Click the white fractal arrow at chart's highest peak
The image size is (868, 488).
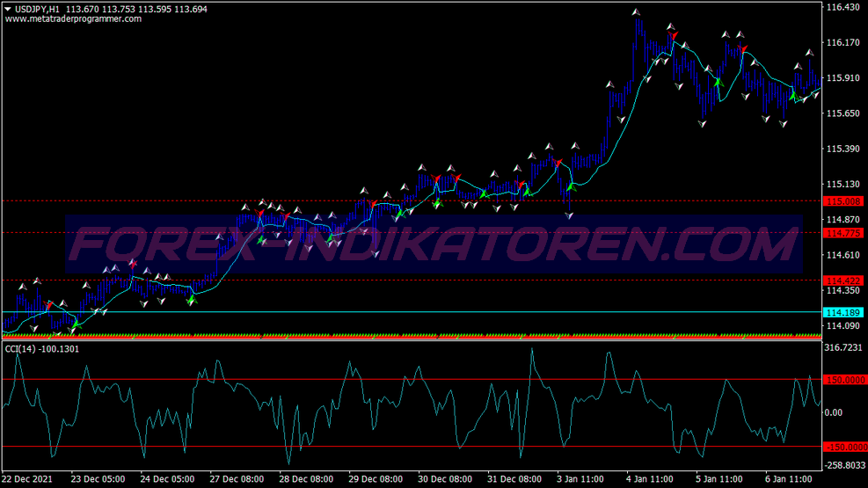click(x=636, y=11)
